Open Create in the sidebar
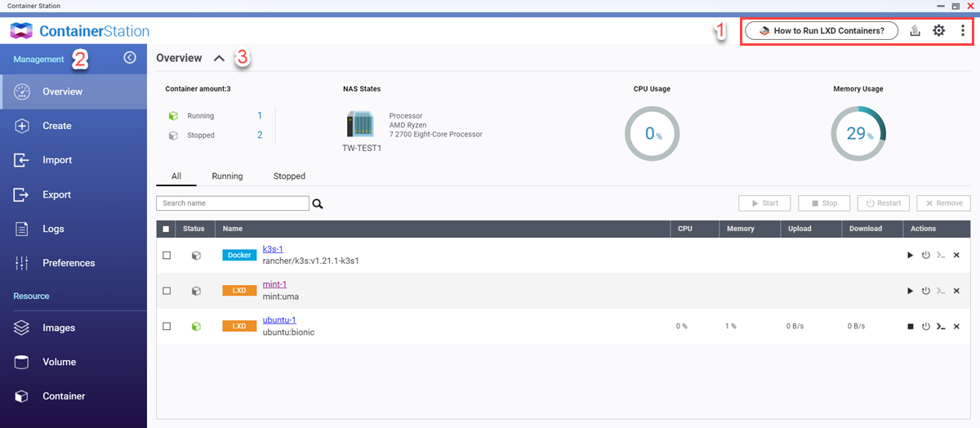The width and height of the screenshot is (980, 428). [73, 126]
